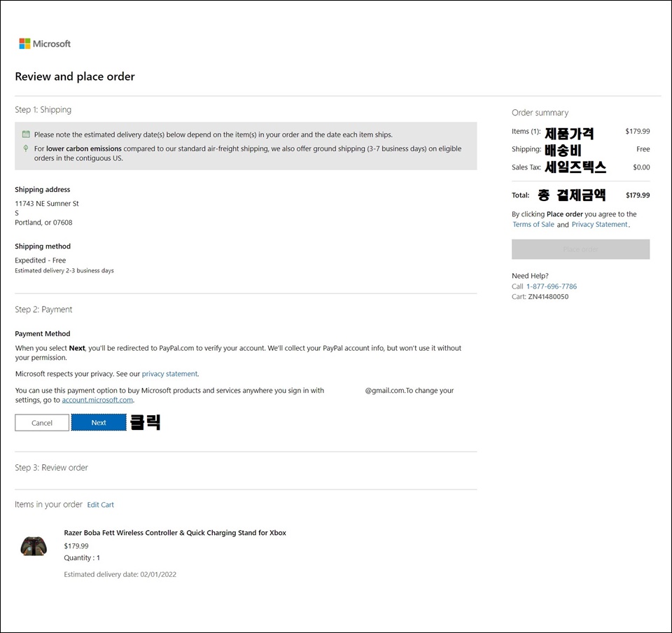This screenshot has width=672, height=633.
Task: Click the Edit Cart link
Action: pos(101,505)
